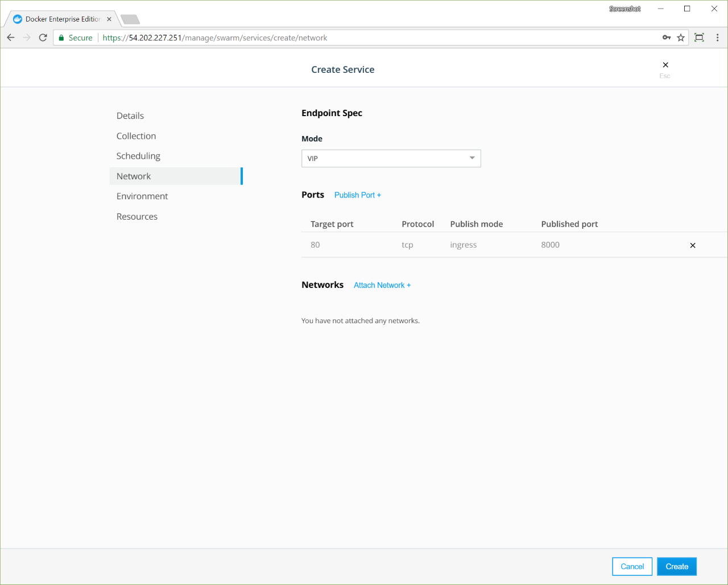The height and width of the screenshot is (585, 728).
Task: Close the Docker Enterprise Edition tab
Action: (109, 19)
